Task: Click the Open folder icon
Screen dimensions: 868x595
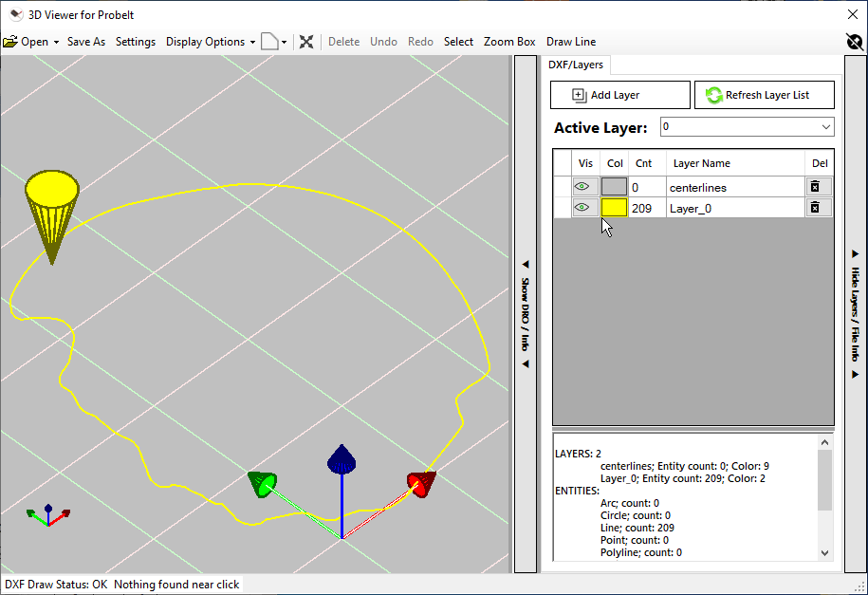Action: tap(10, 42)
